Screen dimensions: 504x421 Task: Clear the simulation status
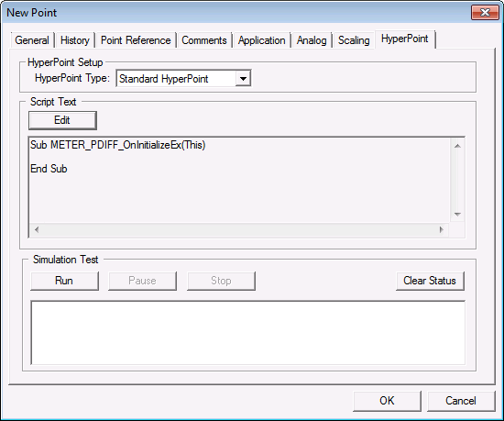tap(430, 281)
